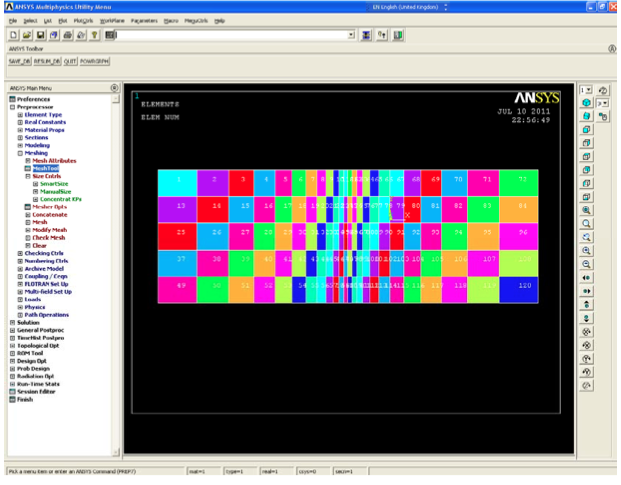Pan the model left with left-arrow icon
This screenshot has height=485, width=621.
pyautogui.click(x=587, y=278)
